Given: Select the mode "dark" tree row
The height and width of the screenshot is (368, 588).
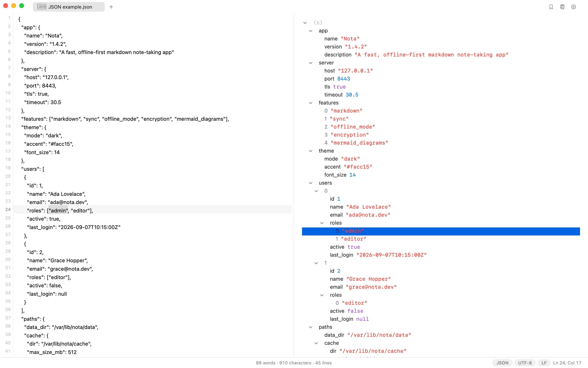Looking at the screenshot, I should (x=441, y=159).
